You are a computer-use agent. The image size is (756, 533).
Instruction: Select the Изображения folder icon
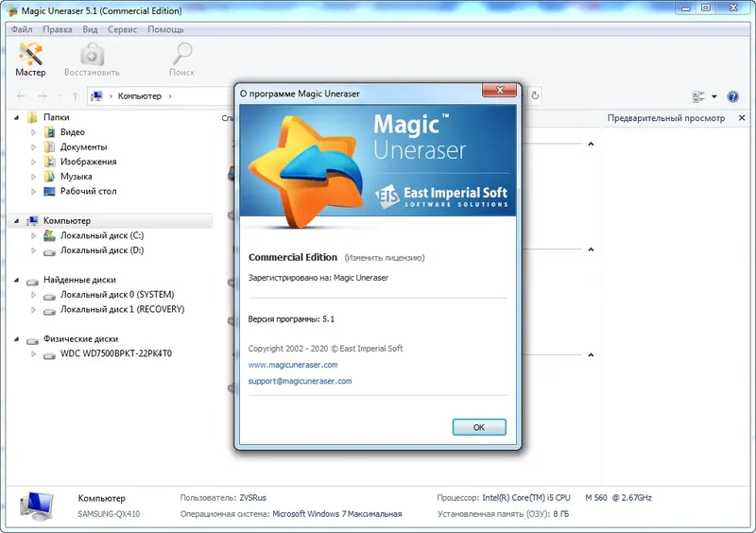[x=49, y=162]
